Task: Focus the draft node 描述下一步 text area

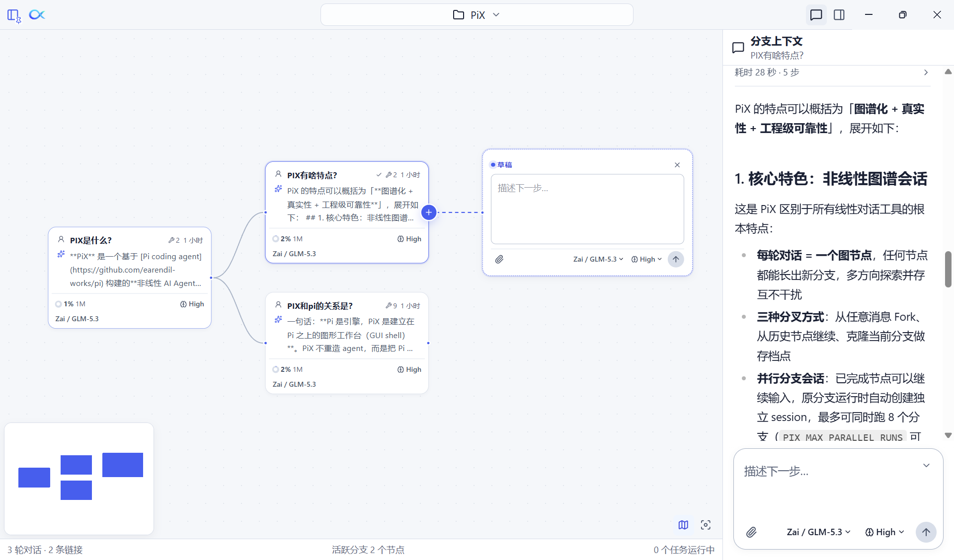Action: coord(587,209)
